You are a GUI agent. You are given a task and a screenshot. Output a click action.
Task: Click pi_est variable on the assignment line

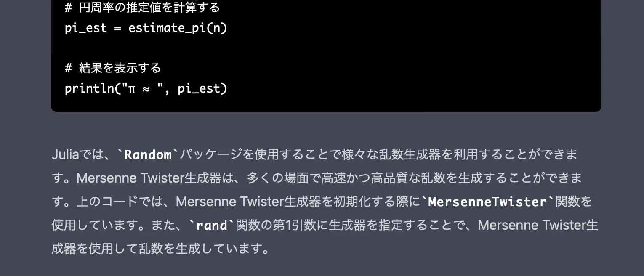(x=86, y=28)
